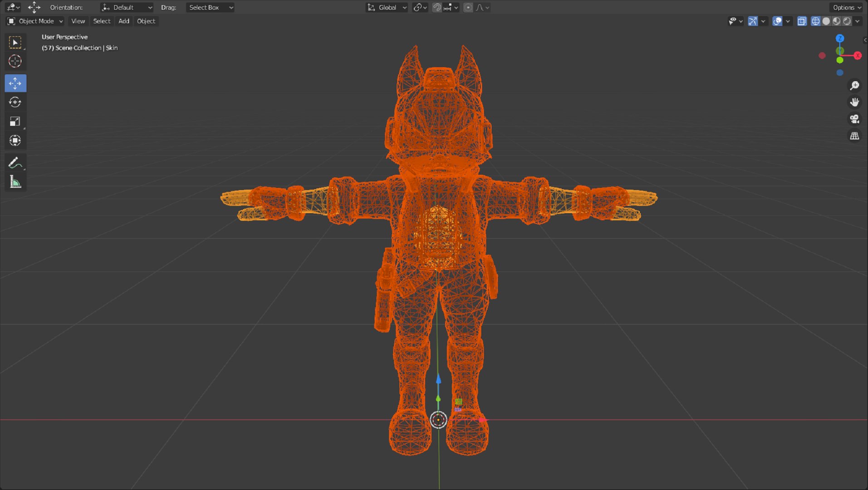Click the red X axis on navigation gizmo
This screenshot has width=868, height=490.
pyautogui.click(x=858, y=55)
